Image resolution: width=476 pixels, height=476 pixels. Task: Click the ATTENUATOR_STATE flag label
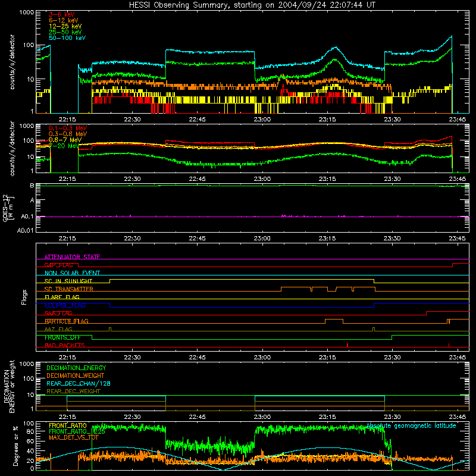(72, 257)
